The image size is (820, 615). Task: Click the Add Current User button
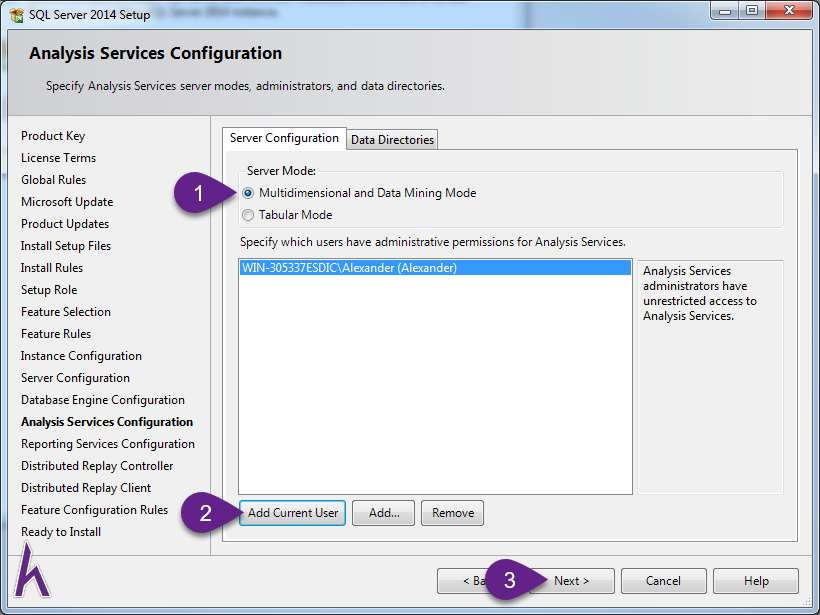[293, 513]
